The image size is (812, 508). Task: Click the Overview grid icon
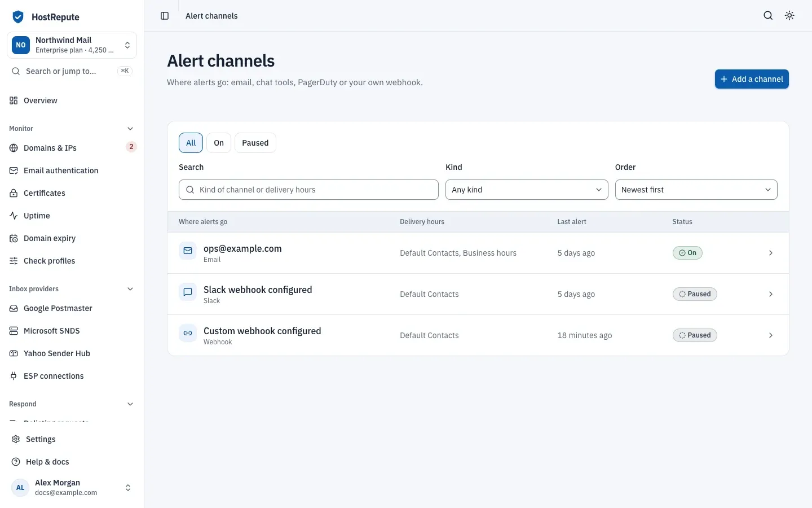[x=14, y=100]
